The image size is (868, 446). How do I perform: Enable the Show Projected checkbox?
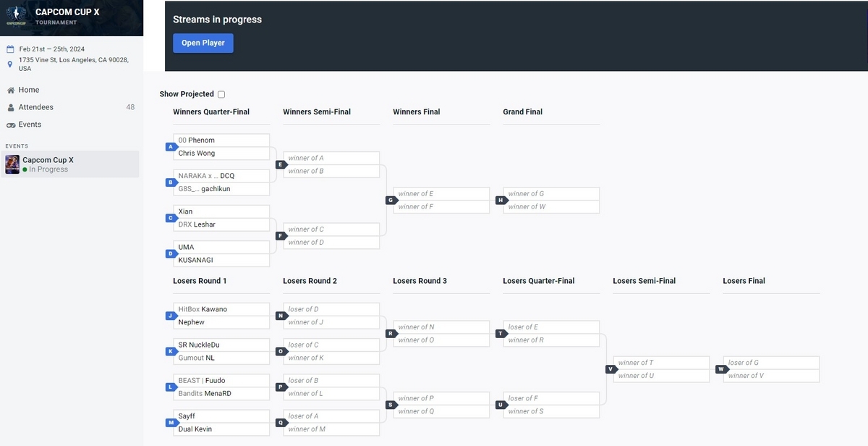click(x=221, y=94)
